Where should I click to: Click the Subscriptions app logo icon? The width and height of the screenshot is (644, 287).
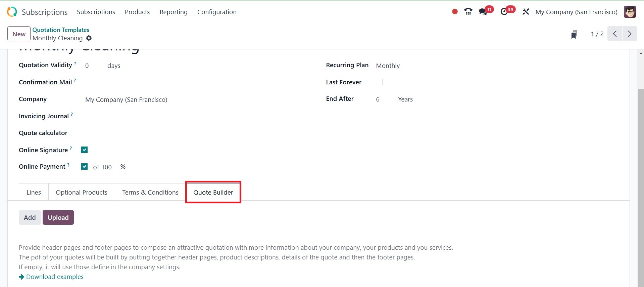pyautogui.click(x=12, y=12)
